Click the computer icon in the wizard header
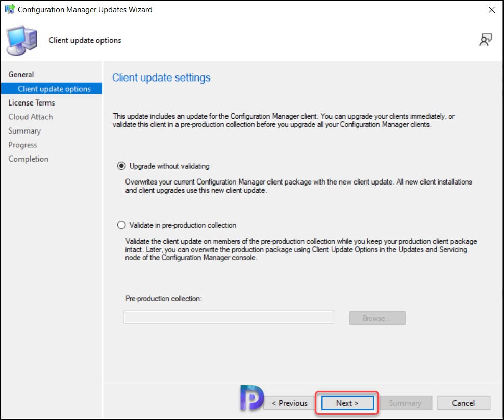 pos(21,40)
